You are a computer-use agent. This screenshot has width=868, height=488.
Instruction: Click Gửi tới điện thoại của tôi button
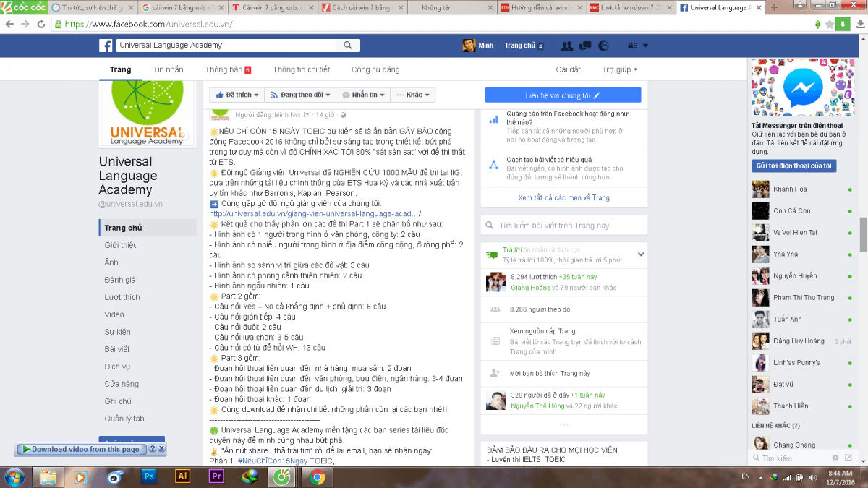795,166
